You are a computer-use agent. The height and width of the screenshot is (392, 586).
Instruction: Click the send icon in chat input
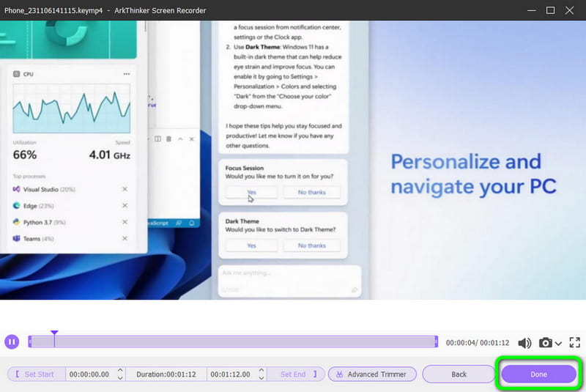point(355,289)
